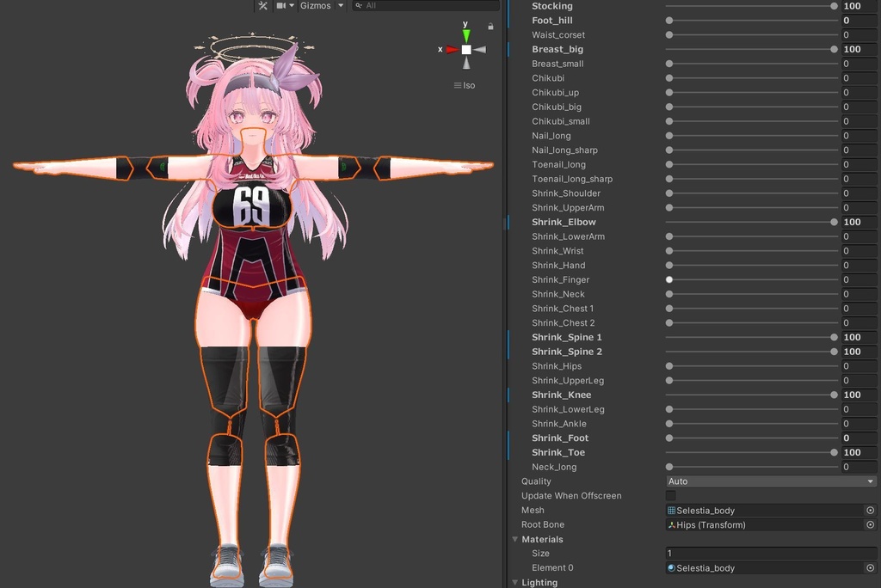Click the red X axis cone
The height and width of the screenshot is (588, 881).
(453, 49)
